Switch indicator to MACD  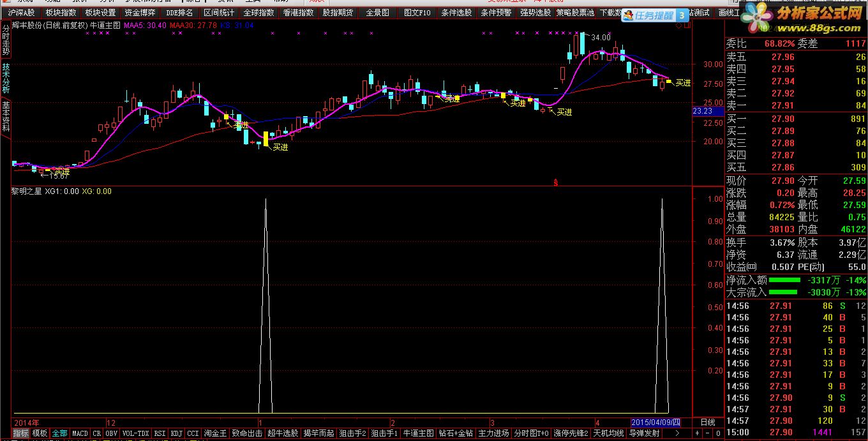[x=80, y=433]
